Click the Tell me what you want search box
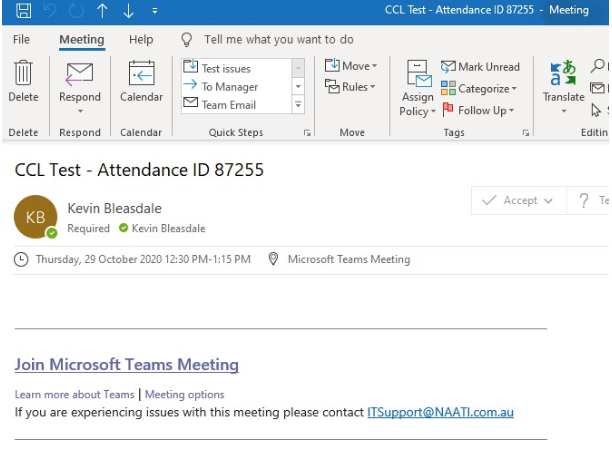The height and width of the screenshot is (452, 612). pyautogui.click(x=278, y=40)
